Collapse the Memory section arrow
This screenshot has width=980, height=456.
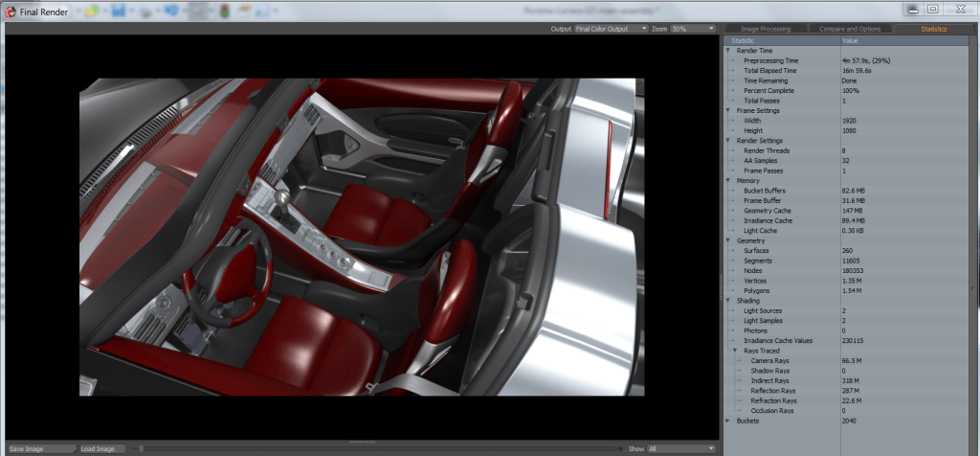tap(728, 180)
